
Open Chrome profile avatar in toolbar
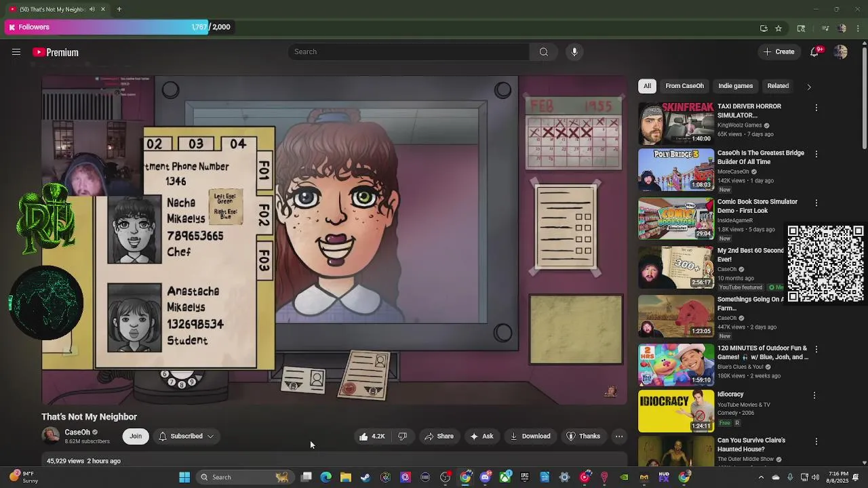(x=842, y=28)
